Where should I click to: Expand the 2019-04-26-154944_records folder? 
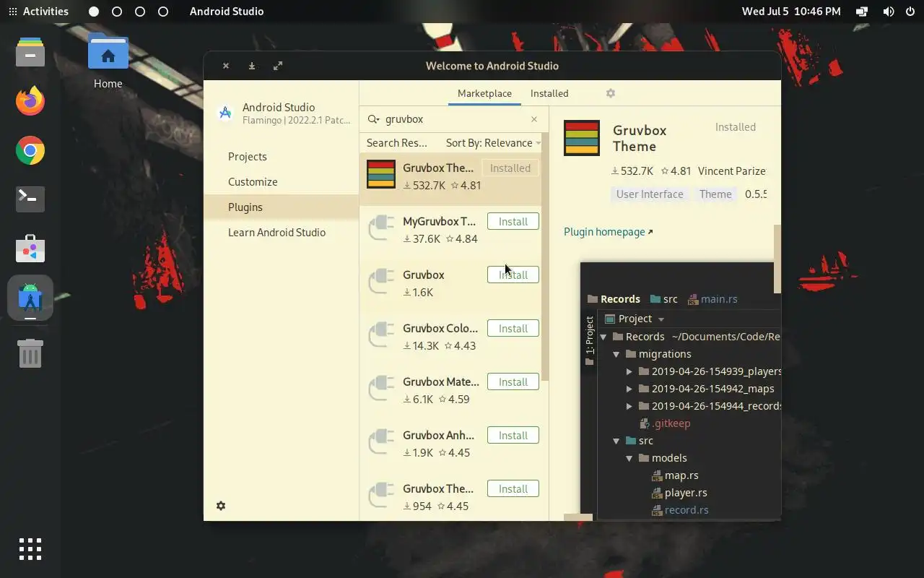click(629, 406)
